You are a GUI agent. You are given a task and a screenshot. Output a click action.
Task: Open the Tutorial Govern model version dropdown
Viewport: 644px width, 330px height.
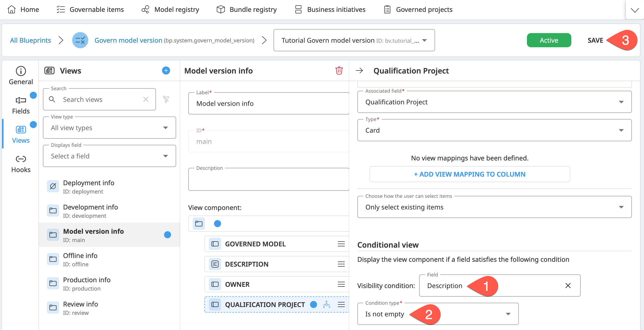(x=354, y=40)
